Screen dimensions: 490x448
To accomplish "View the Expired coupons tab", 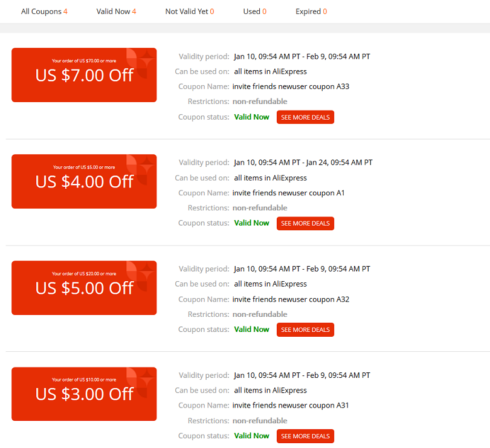I will tap(311, 11).
